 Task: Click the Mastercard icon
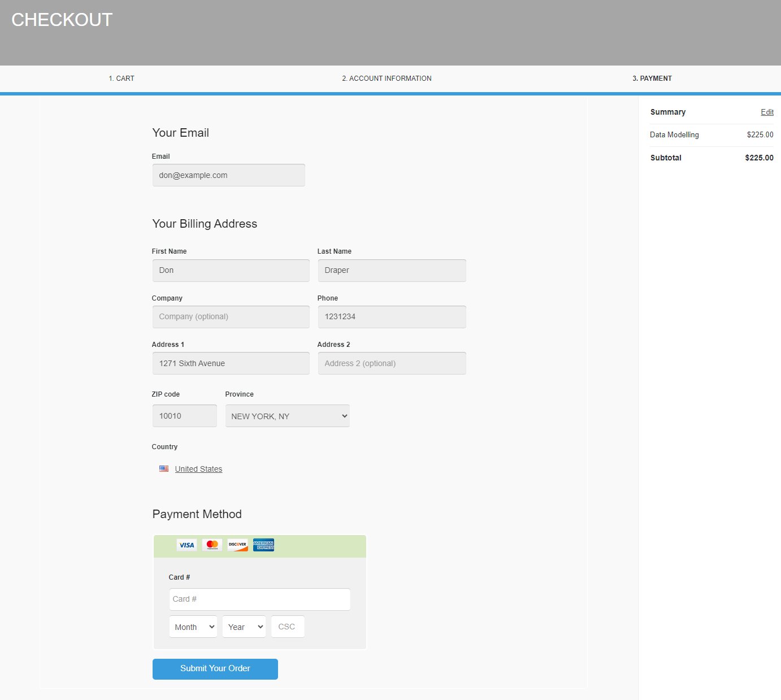212,545
